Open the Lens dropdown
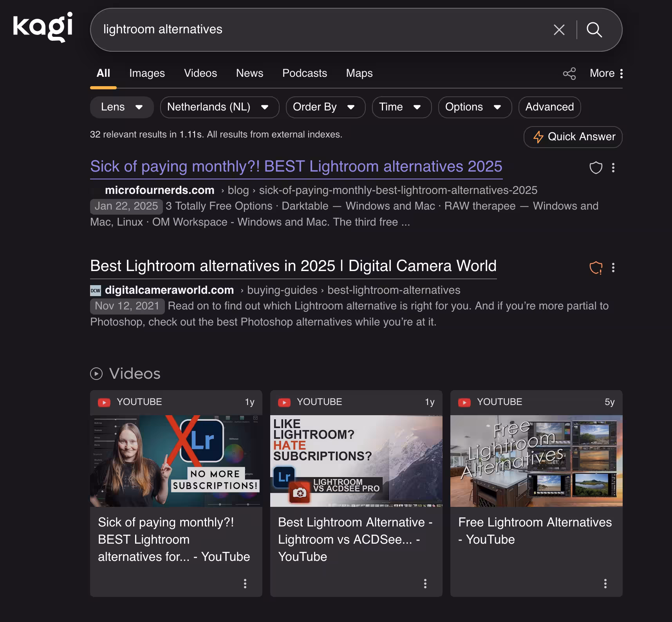This screenshot has height=622, width=672. [121, 107]
